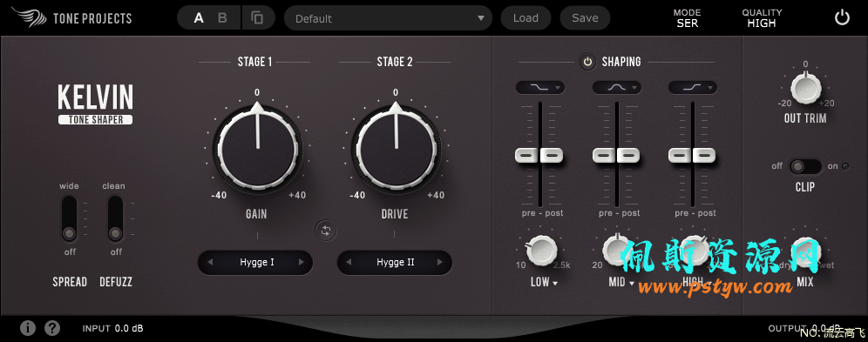Screen dimensions: 868x342
Task: Select previous Stage 2 model arrow
Action: (x=349, y=262)
